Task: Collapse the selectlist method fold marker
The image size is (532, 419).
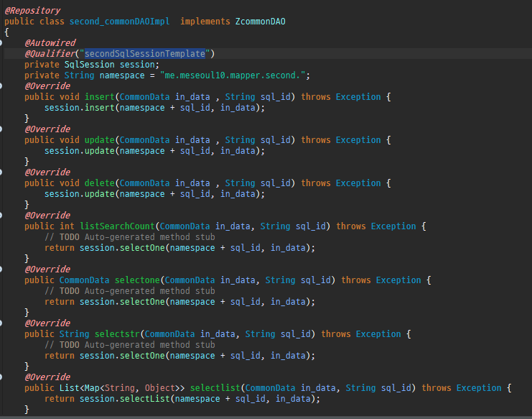Action: (1, 377)
